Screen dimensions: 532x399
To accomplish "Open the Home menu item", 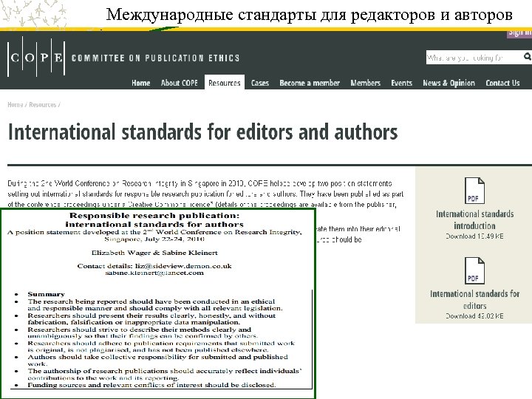I will (141, 83).
